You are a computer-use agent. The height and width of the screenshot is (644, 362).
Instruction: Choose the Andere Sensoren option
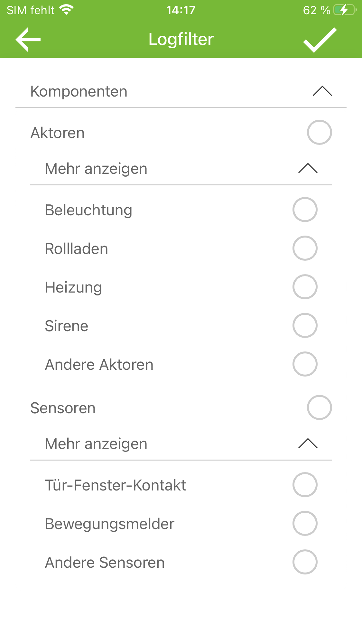[x=305, y=562]
